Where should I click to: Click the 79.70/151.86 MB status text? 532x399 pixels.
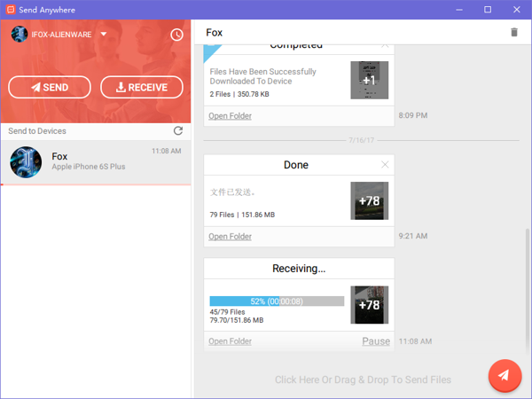[x=237, y=320]
